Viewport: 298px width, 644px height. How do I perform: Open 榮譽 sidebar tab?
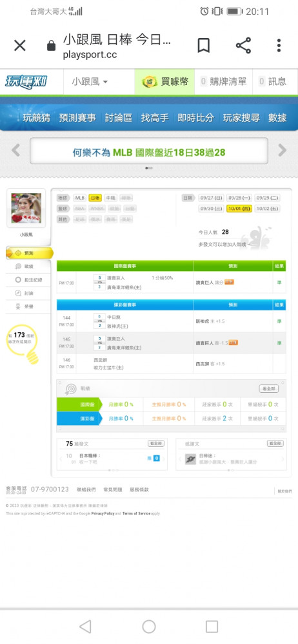coord(28,307)
